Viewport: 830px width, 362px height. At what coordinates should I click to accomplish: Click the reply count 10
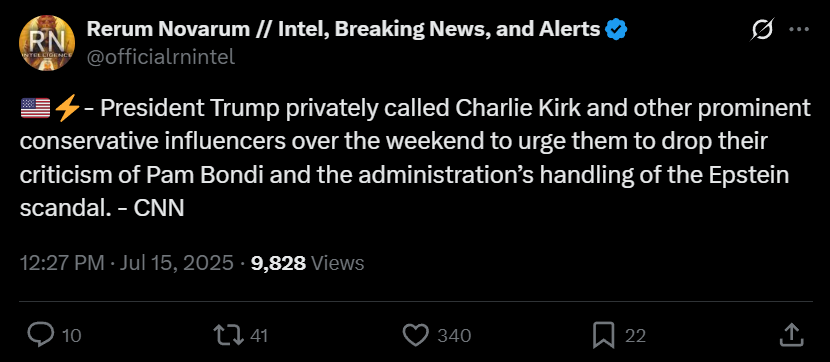click(71, 336)
